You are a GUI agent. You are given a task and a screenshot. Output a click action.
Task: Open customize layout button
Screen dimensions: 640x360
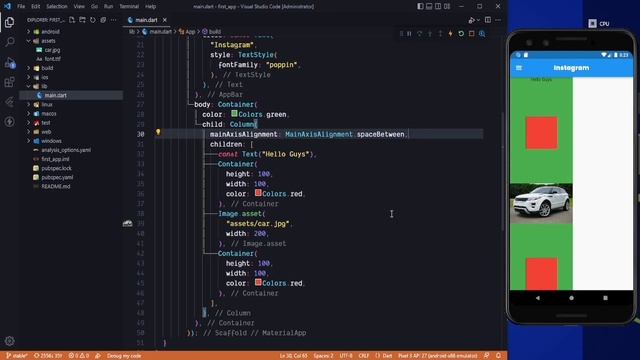447,6
